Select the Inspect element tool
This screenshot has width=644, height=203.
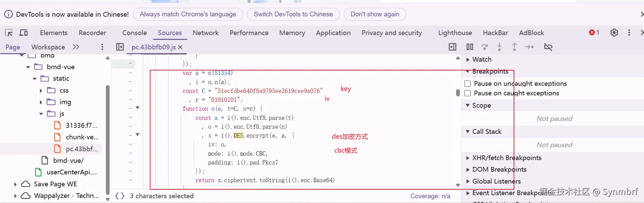9,32
